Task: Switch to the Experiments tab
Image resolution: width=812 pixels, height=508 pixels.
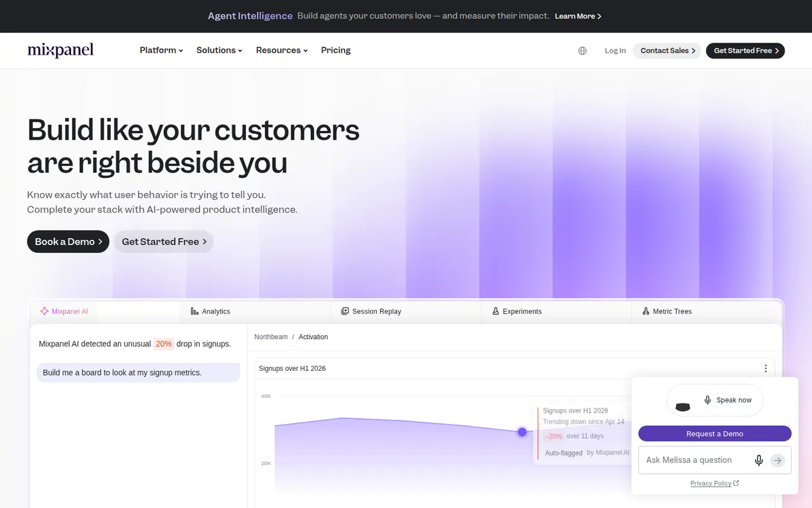Action: pyautogui.click(x=556, y=311)
